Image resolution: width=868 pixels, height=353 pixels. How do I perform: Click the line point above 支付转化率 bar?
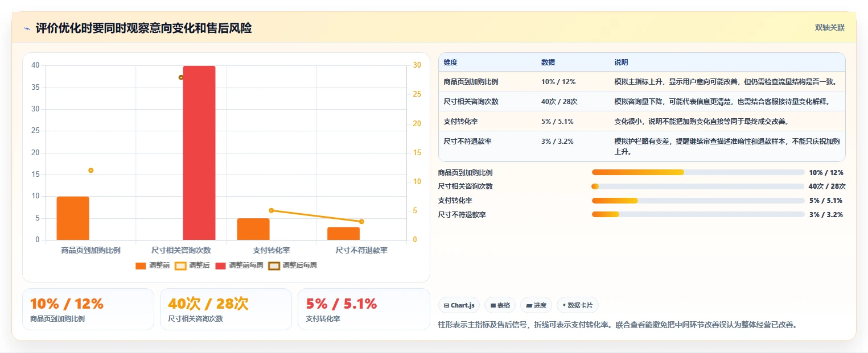[271, 210]
